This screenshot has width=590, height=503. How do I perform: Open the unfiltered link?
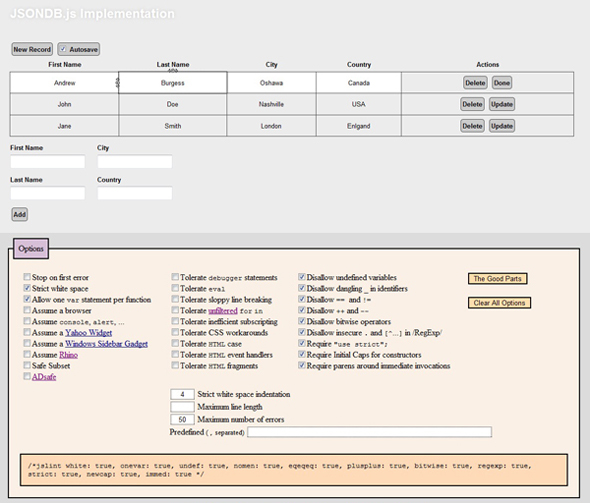point(223,311)
